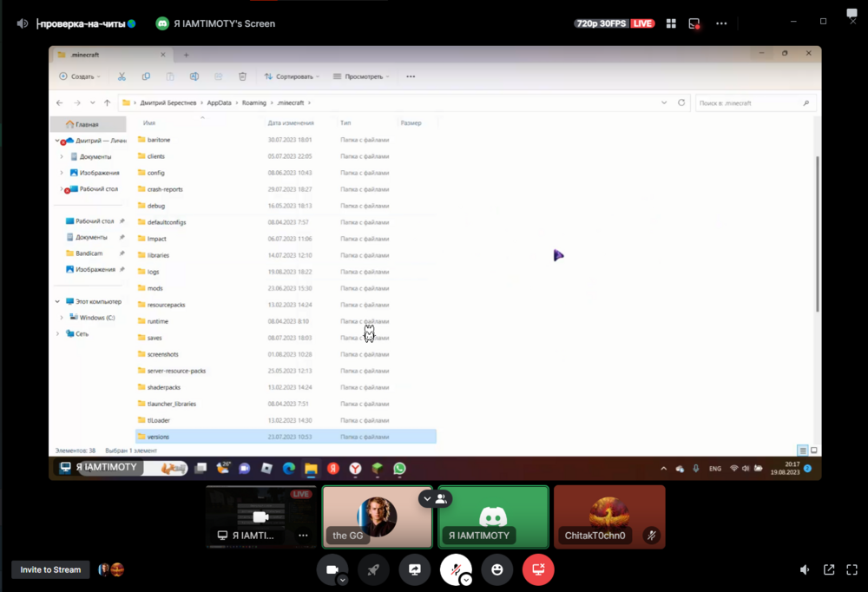
Task: Open Explorer toolbar more options ellipsis
Action: point(411,76)
